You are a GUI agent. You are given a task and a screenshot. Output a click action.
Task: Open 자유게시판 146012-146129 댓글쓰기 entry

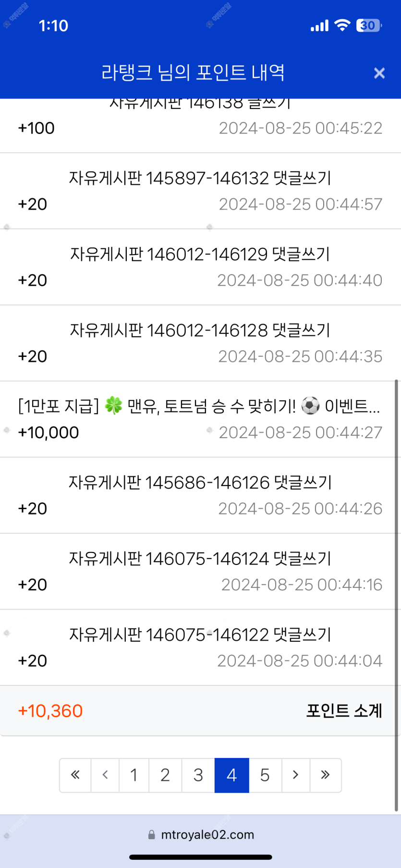[200, 254]
